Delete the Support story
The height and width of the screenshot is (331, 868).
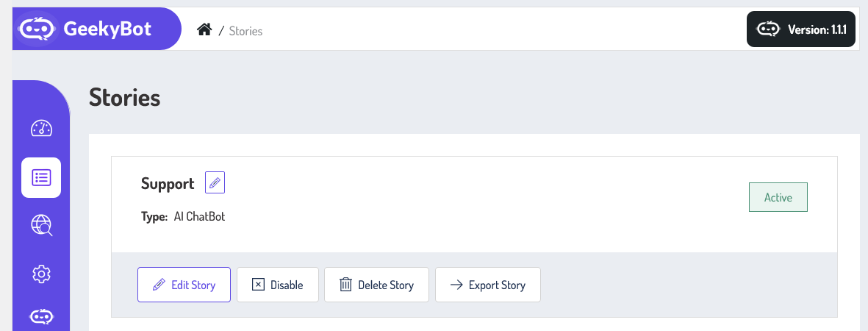tap(376, 285)
